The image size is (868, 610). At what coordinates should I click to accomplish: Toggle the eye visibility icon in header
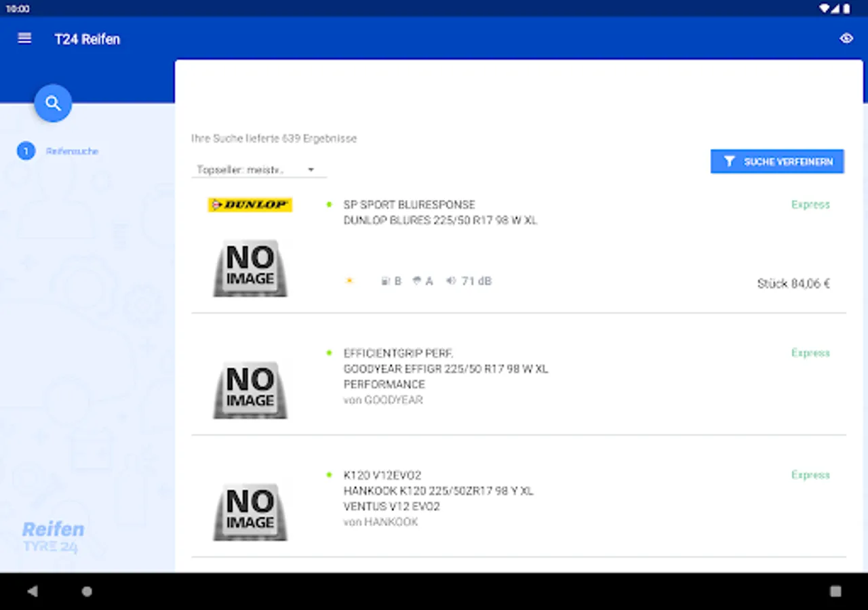click(x=846, y=39)
